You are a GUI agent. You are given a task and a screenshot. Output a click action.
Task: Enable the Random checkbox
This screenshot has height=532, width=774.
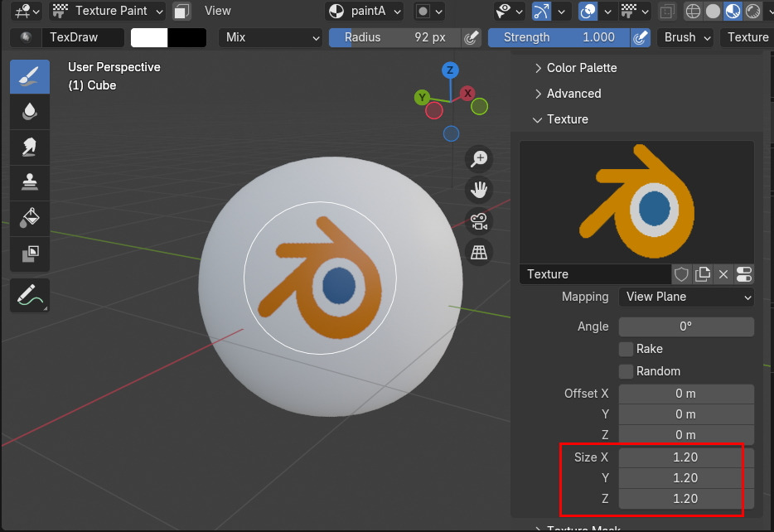tap(626, 371)
